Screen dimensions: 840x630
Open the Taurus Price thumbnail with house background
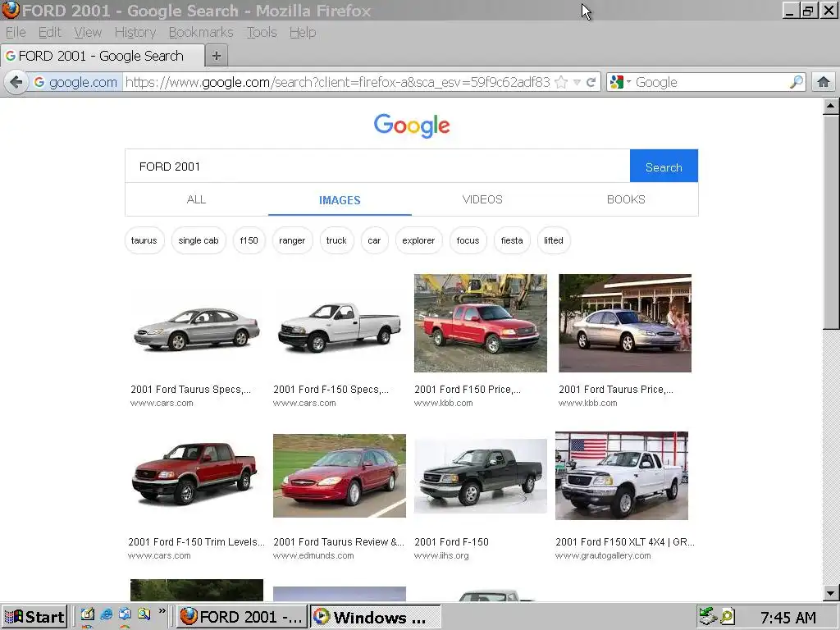pyautogui.click(x=624, y=323)
